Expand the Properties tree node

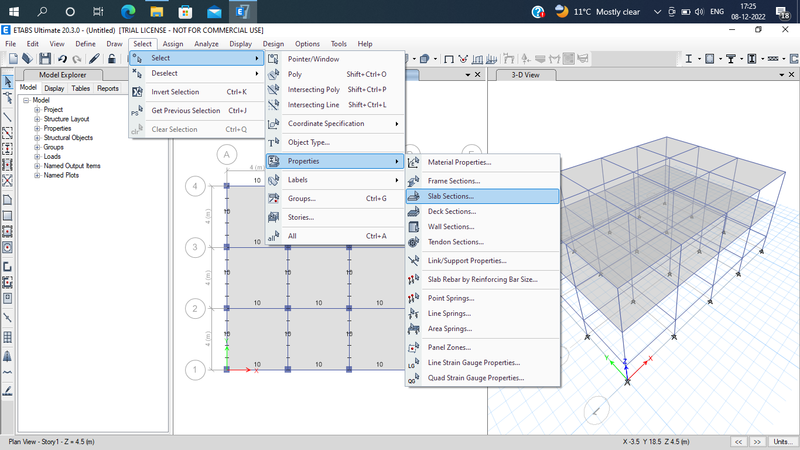37,129
